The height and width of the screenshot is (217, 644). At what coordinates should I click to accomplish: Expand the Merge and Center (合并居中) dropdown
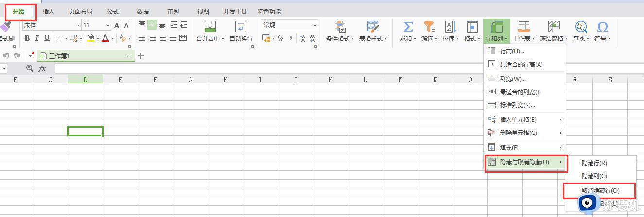pos(223,39)
